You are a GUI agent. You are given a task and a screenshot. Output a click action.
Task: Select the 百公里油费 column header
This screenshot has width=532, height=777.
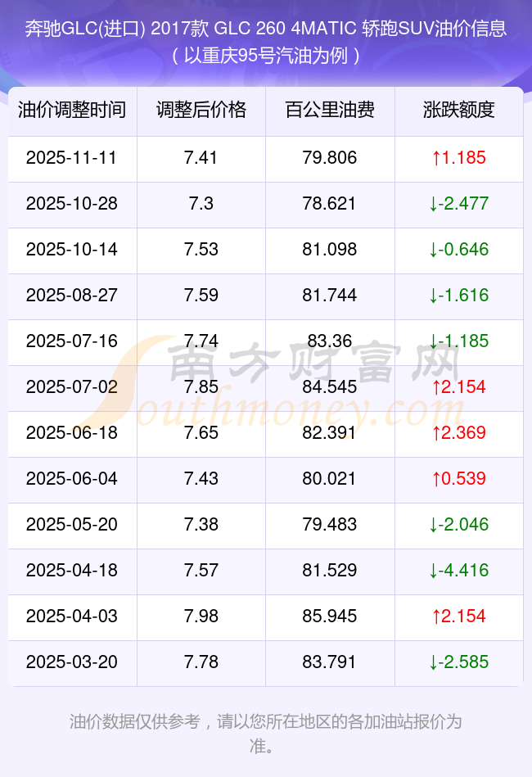(x=330, y=111)
